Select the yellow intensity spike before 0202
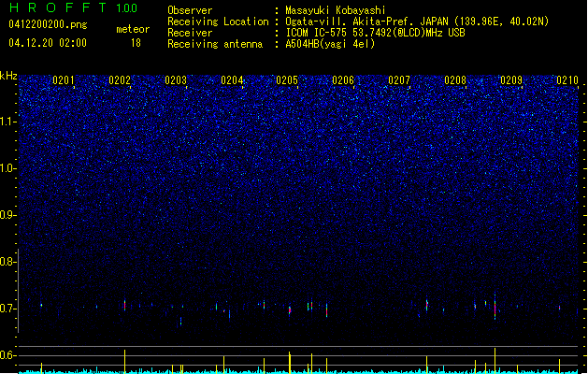The image size is (588, 374). [125, 362]
